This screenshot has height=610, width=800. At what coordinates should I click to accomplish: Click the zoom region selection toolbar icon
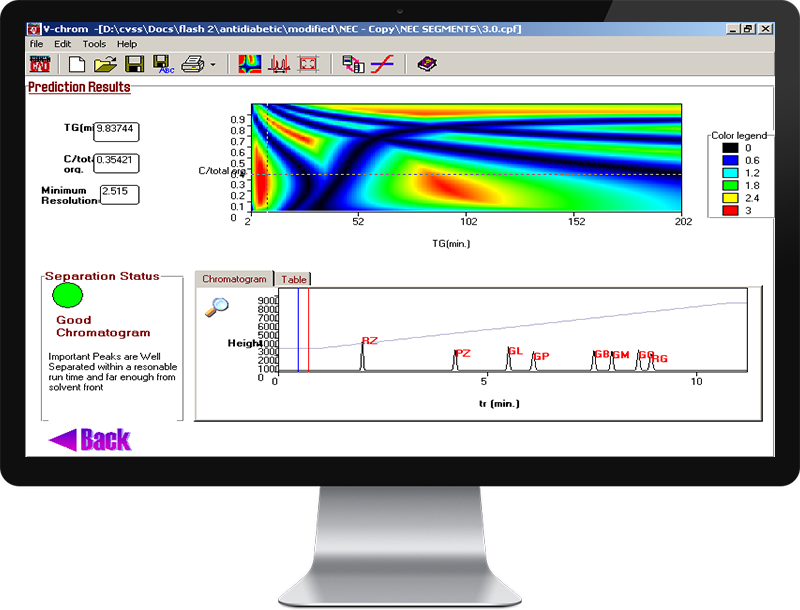click(308, 64)
